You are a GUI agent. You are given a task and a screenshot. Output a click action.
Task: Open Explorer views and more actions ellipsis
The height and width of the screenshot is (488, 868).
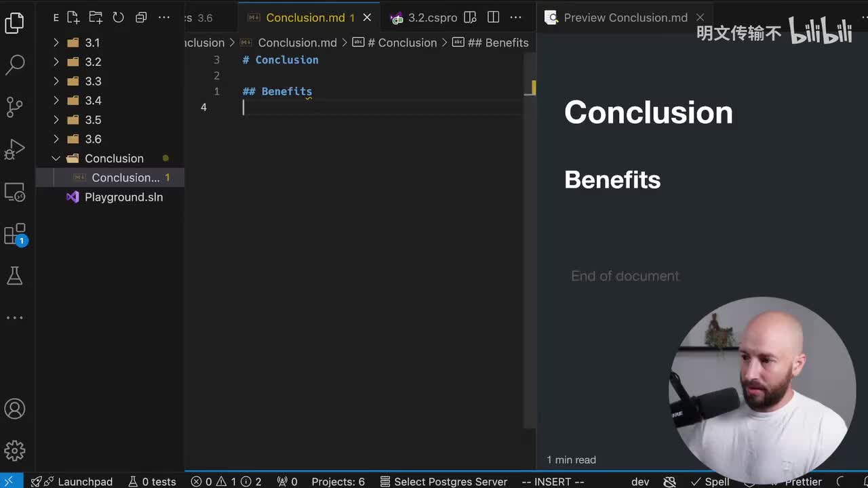[x=163, y=18]
